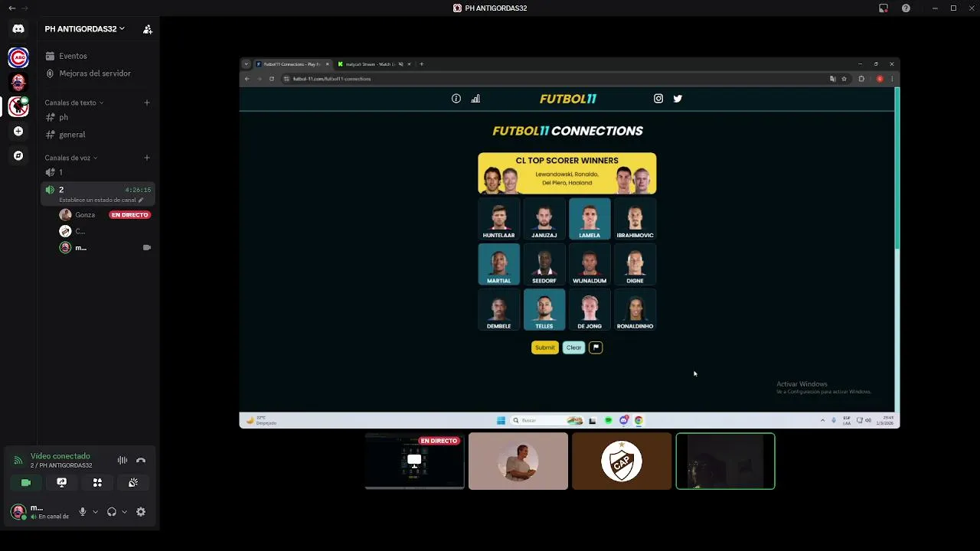Screen dimensions: 980x551
Task: Click the Clear button
Action: pyautogui.click(x=573, y=347)
